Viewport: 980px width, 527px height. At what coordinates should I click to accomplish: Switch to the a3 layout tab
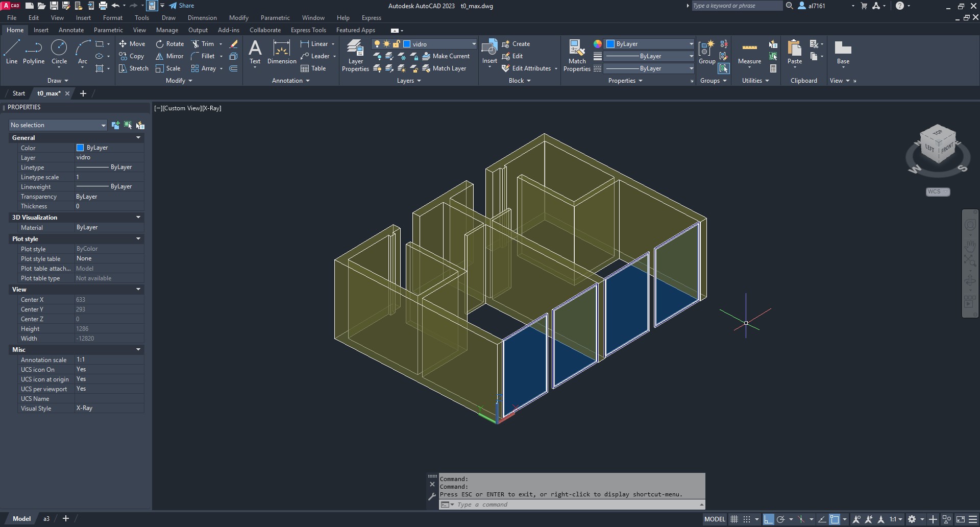pos(46,519)
